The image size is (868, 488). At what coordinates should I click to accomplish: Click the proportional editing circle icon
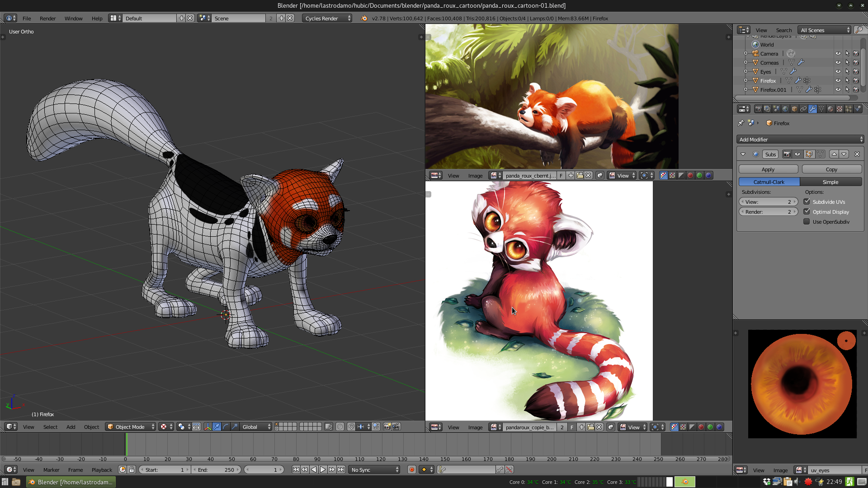340,427
